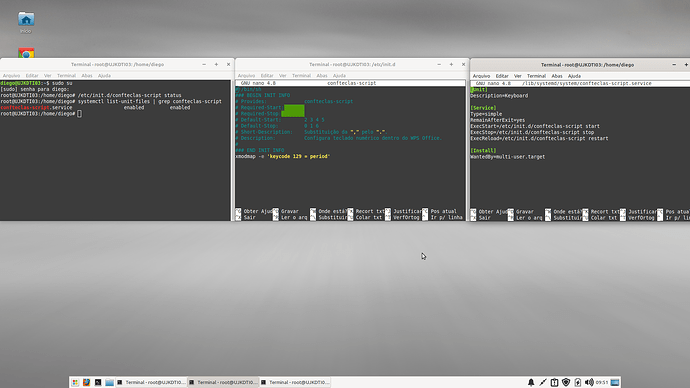Screen dimensions: 690x388
Task: Open the Abas menu in the middle terminal
Action: tap(322, 76)
